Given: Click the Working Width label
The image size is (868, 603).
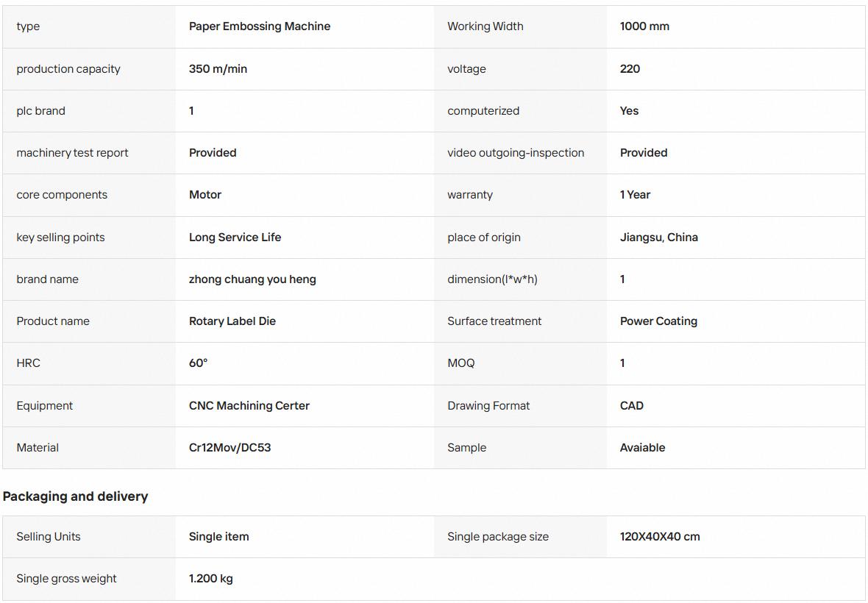Looking at the screenshot, I should point(485,26).
